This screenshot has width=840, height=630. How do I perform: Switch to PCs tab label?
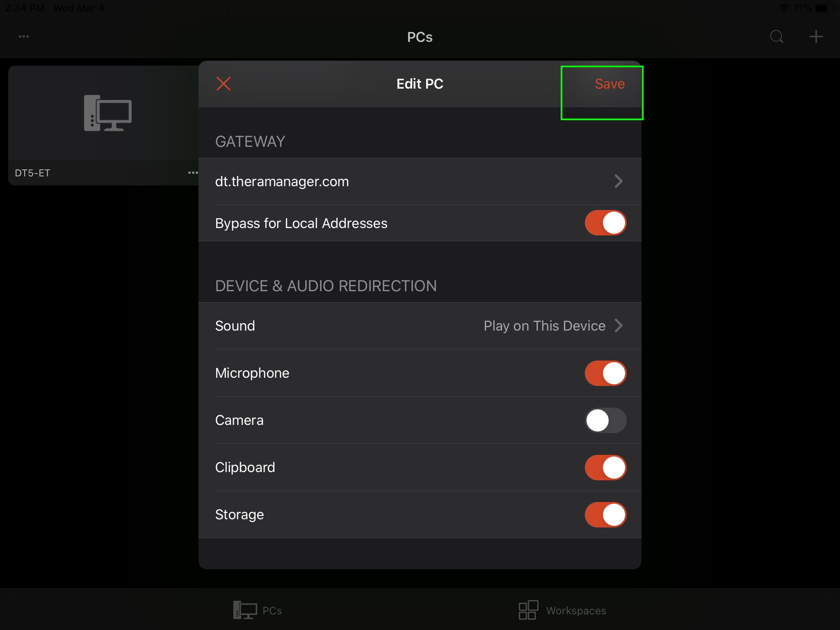[x=272, y=611]
